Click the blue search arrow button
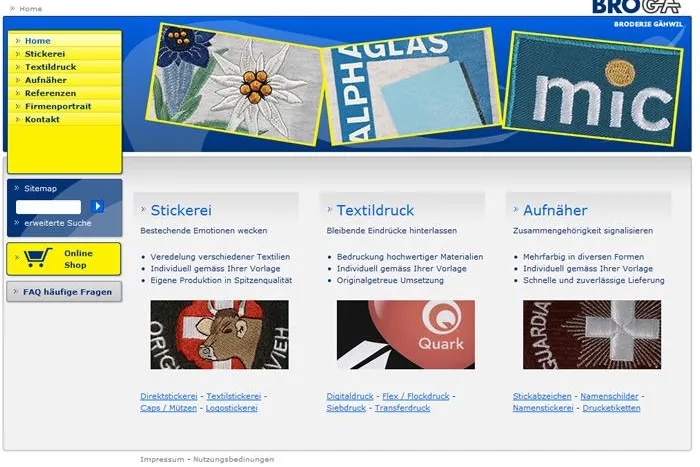Screen dimensions: 700x467 coord(97,206)
